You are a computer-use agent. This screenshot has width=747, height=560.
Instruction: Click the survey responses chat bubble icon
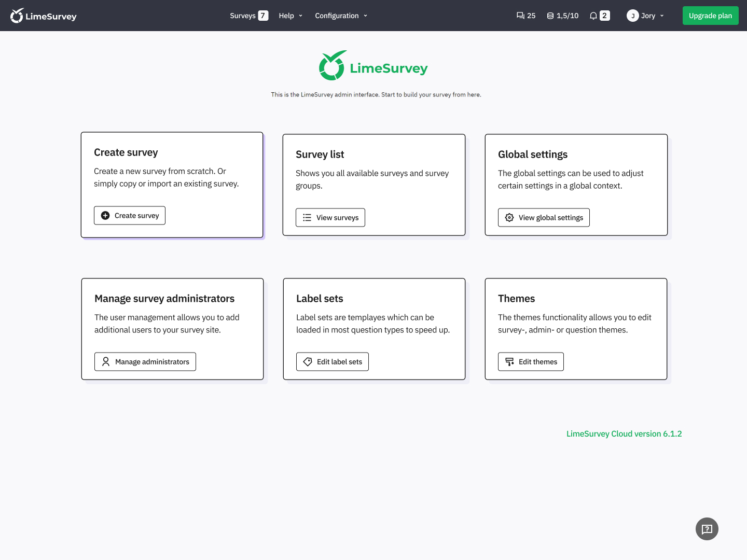click(x=520, y=16)
